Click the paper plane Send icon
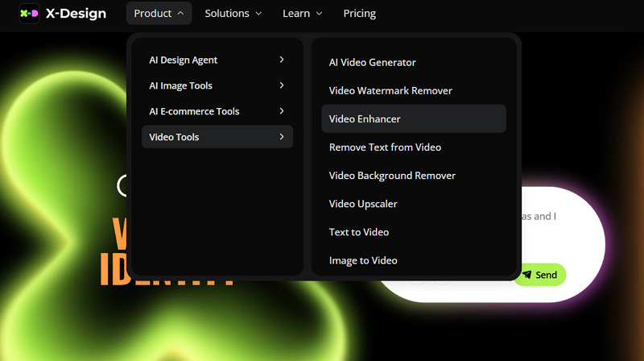Viewport: 644px width, 361px height. pyautogui.click(x=526, y=275)
